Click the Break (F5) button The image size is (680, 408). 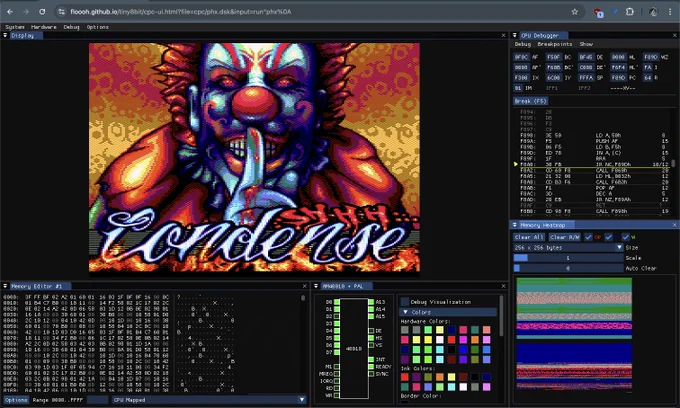point(531,101)
